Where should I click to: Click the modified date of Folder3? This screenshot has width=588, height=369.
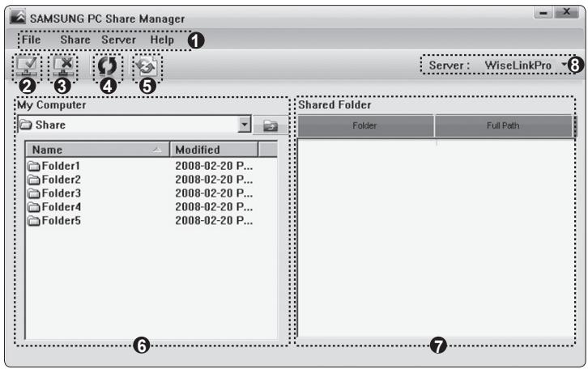(x=214, y=193)
